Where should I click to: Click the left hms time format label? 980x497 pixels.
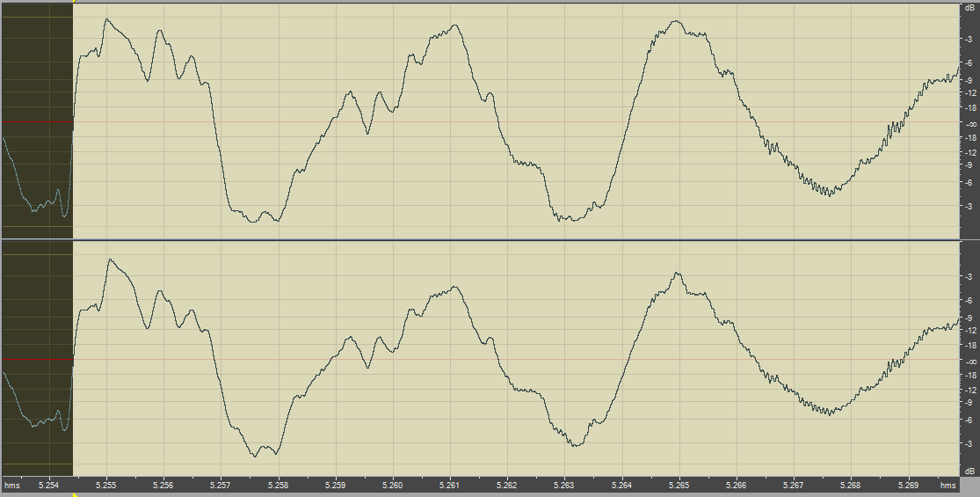point(11,485)
